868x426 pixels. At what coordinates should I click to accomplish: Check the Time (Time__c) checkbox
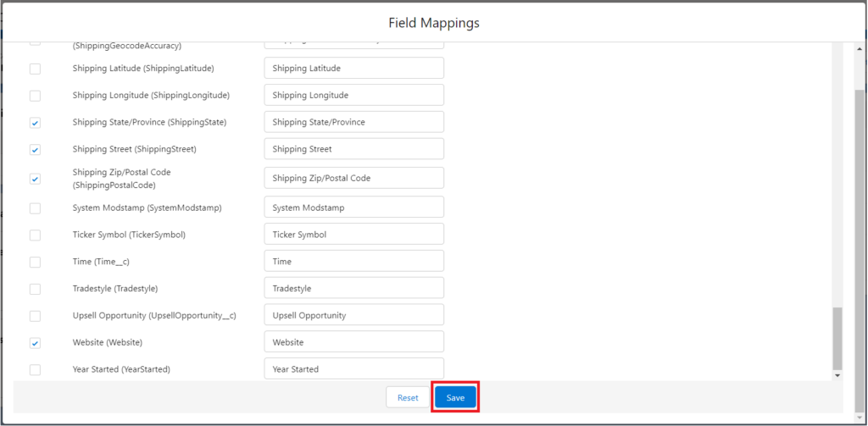[35, 262]
